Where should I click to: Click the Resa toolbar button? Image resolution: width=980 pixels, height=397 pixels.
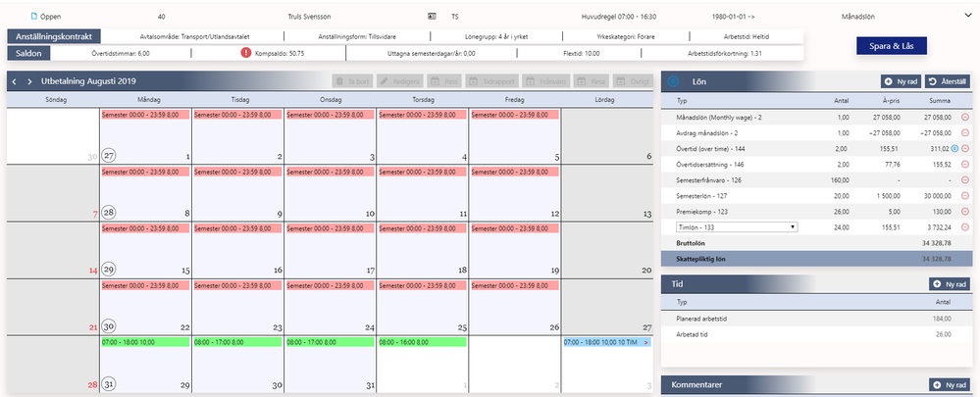tap(593, 81)
